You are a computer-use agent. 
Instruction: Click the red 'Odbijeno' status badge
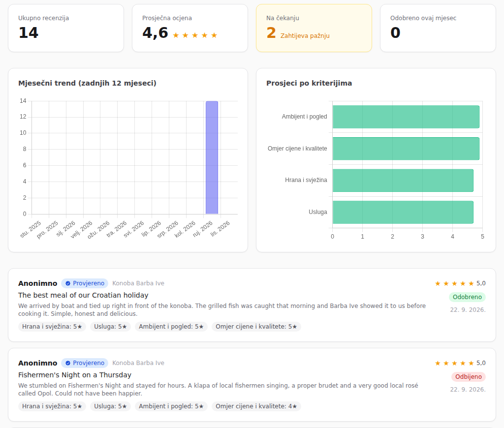tap(469, 376)
